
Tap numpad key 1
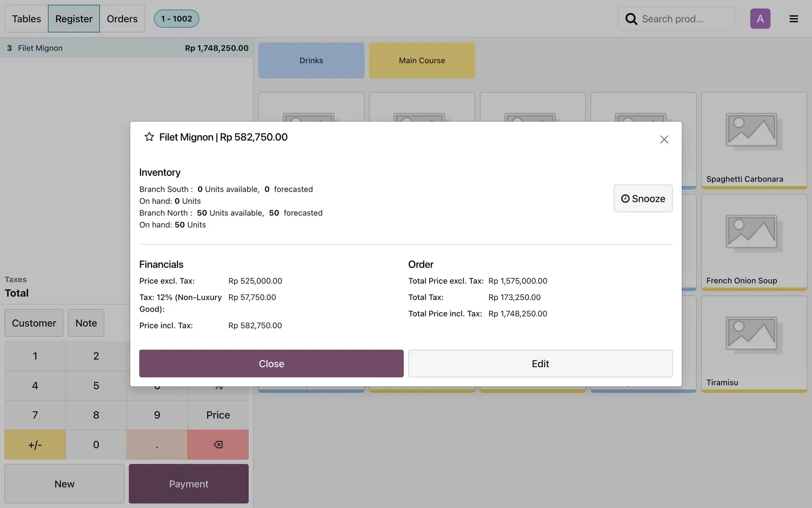point(35,356)
